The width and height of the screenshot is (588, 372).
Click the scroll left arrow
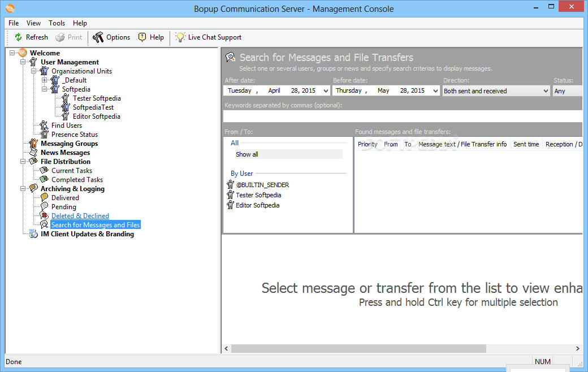[226, 348]
